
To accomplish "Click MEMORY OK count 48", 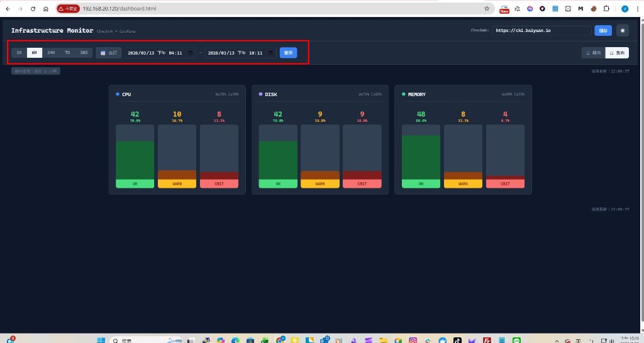I will click(x=421, y=114).
